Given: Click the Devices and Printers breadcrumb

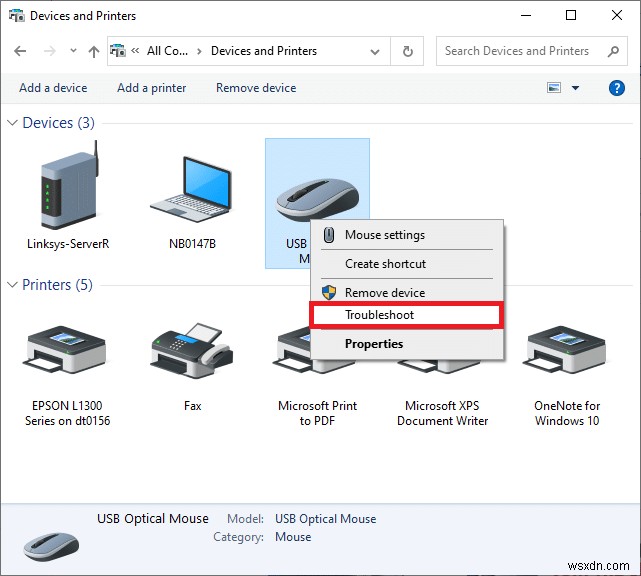Looking at the screenshot, I should (x=264, y=51).
